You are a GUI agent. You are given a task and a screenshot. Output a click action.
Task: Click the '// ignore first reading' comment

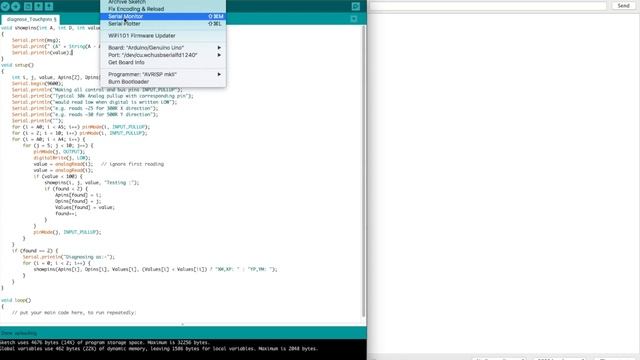point(132,164)
